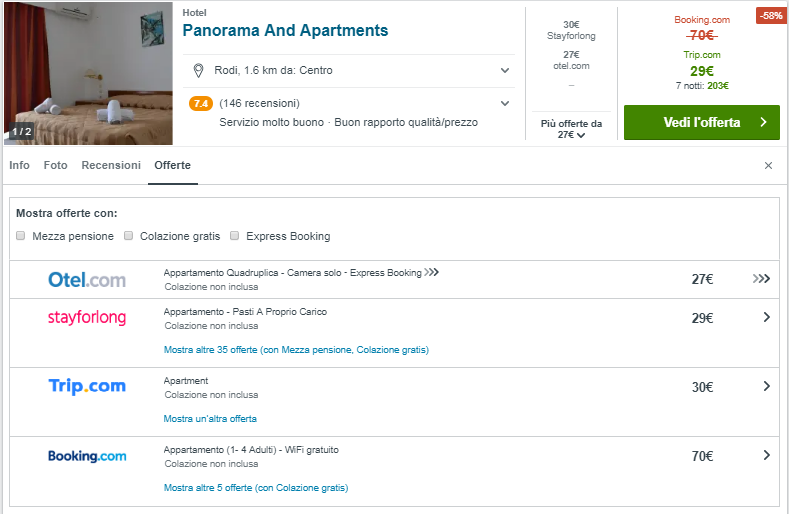Open the Otel.com offer via triple-arrow icon
789x514 pixels.
click(x=762, y=280)
